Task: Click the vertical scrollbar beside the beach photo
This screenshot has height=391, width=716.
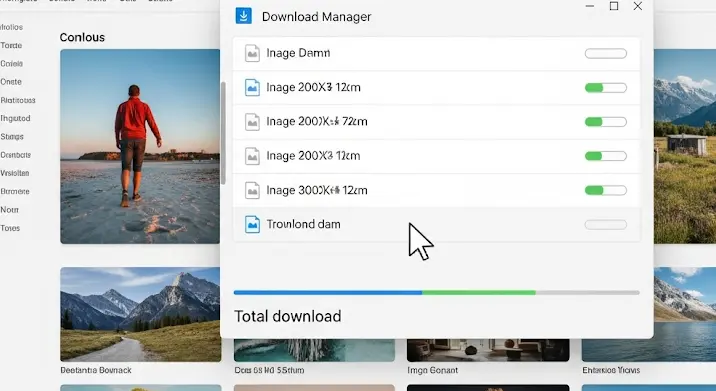Action: pos(223,133)
